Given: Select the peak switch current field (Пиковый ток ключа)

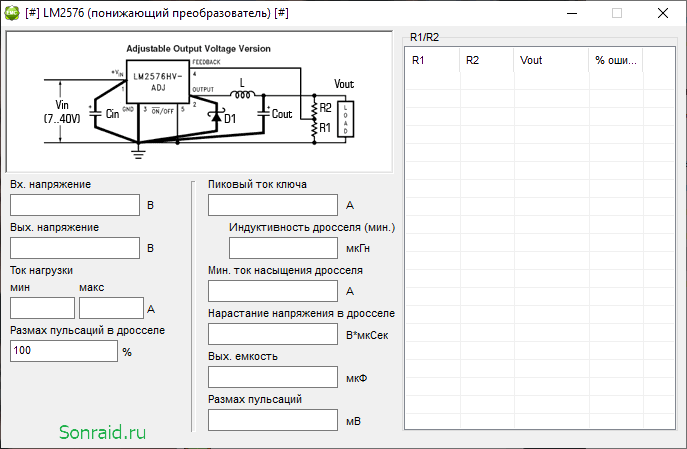Looking at the screenshot, I should pyautogui.click(x=273, y=205).
